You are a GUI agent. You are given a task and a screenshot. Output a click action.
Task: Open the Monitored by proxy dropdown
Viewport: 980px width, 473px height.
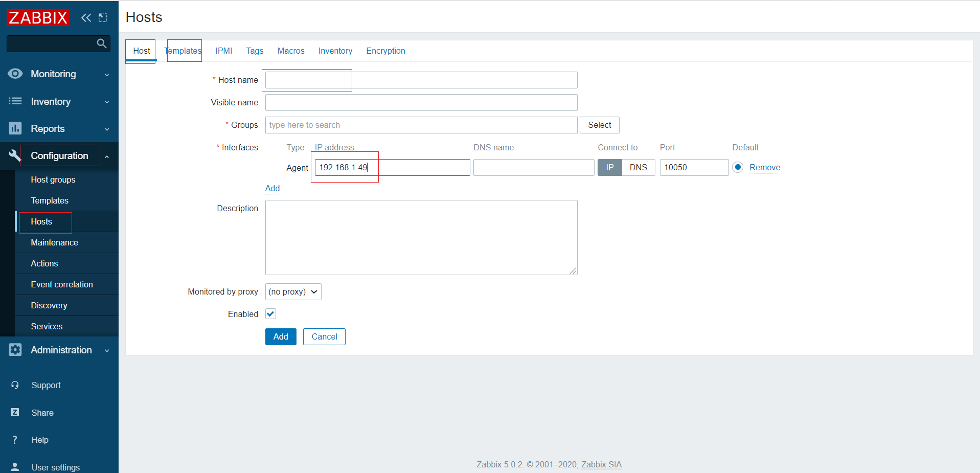tap(293, 291)
